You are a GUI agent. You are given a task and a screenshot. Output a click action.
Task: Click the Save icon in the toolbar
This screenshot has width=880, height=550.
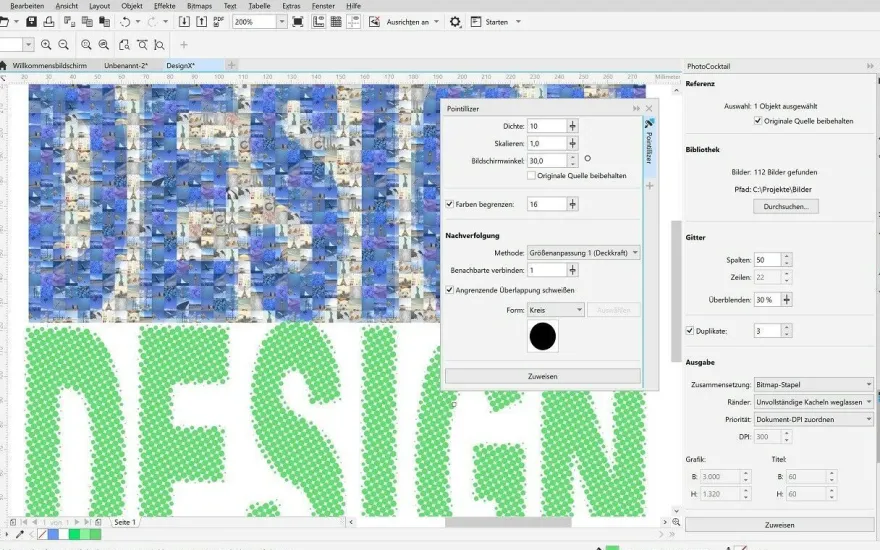pos(31,22)
